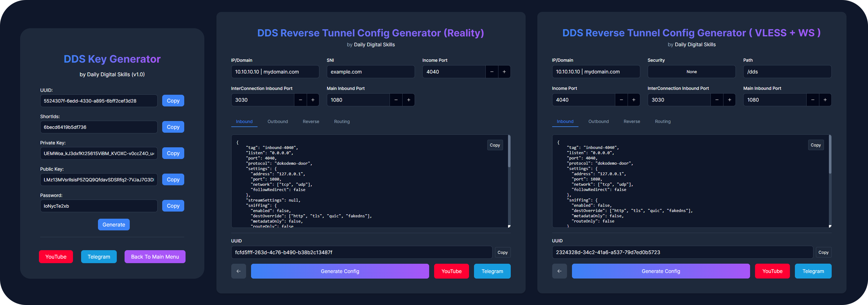Select Inbound tab in VLESS + WS panel
Image resolution: width=868 pixels, height=305 pixels.
click(x=565, y=122)
